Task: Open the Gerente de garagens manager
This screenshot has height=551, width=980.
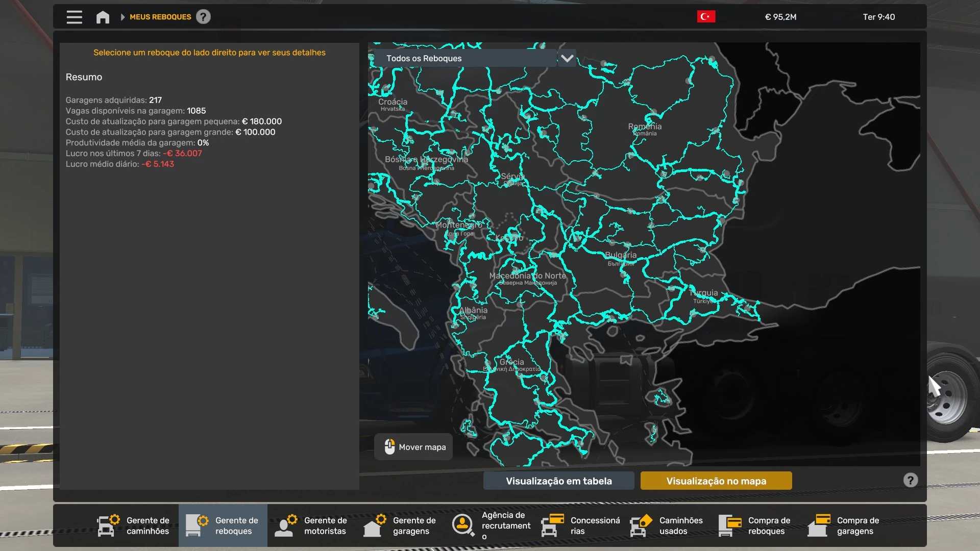Action: coord(400,525)
